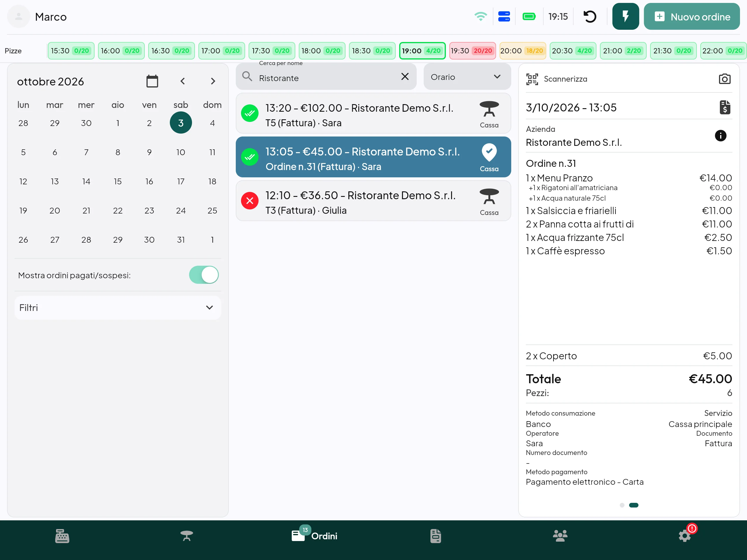This screenshot has width=747, height=560.
Task: Switch to first page indicator dot
Action: point(622,505)
